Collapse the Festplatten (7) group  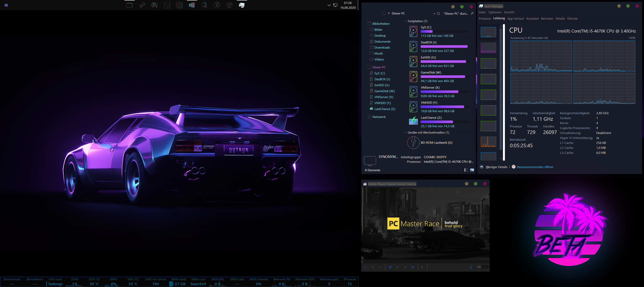405,21
